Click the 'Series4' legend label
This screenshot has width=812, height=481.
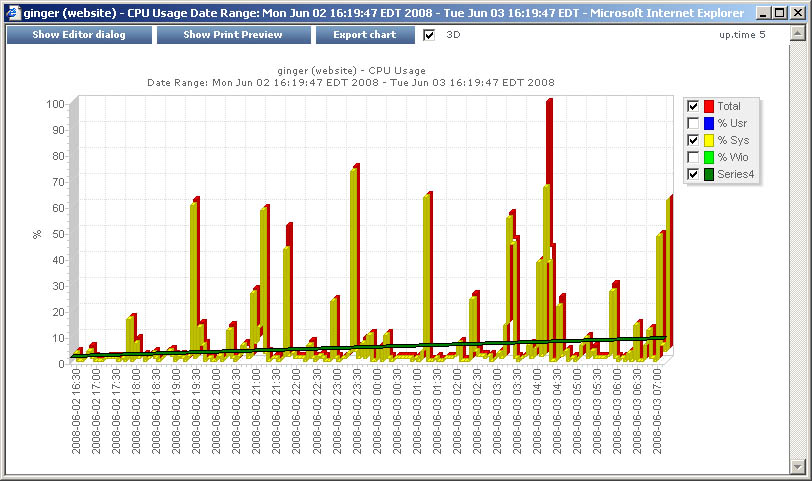735,174
